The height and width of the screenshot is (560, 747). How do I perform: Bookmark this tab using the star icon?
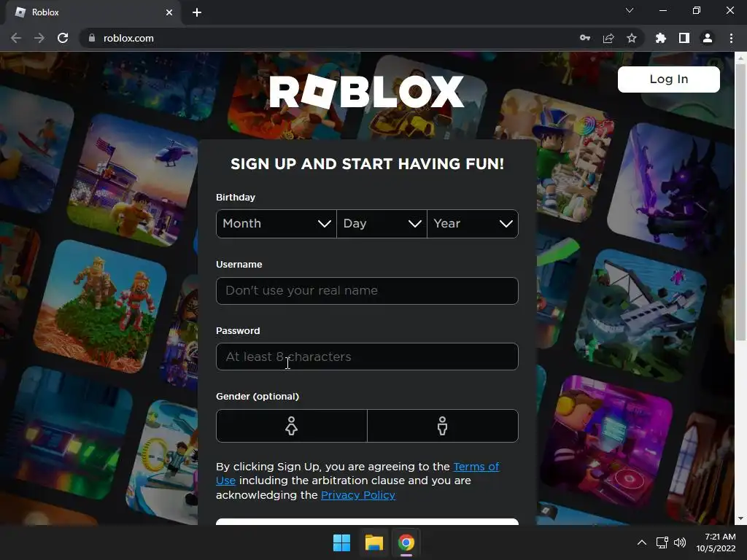point(632,38)
